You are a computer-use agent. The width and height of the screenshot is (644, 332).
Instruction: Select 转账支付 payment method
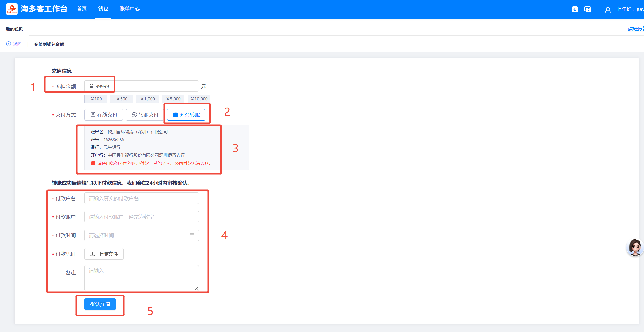click(145, 115)
